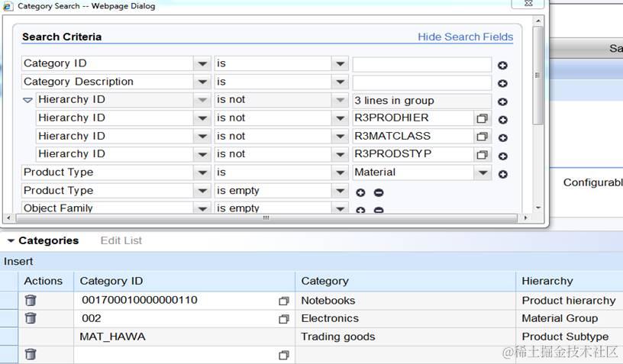Close the Category Search dialog
Image resolution: width=623 pixels, height=364 pixels.
[528, 4]
